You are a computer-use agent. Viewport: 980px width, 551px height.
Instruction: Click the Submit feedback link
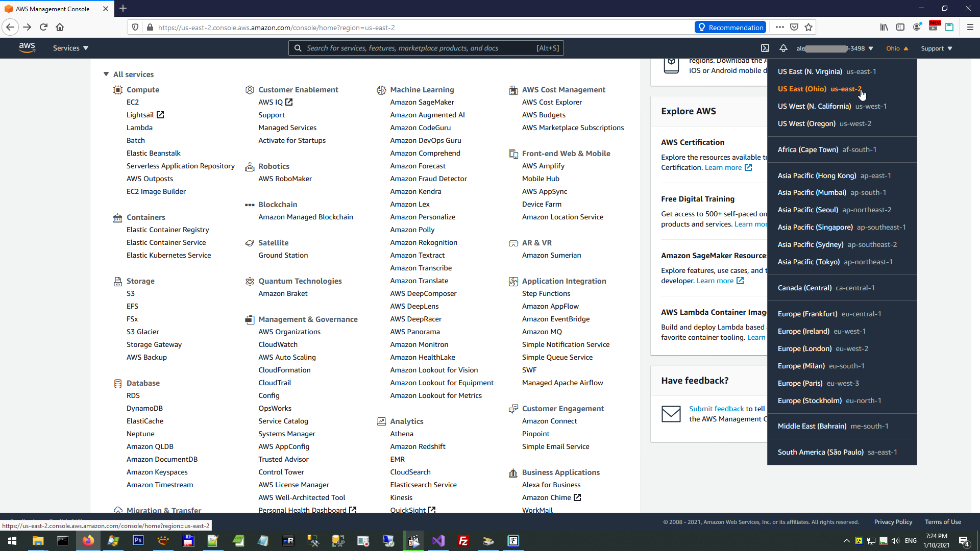(716, 409)
